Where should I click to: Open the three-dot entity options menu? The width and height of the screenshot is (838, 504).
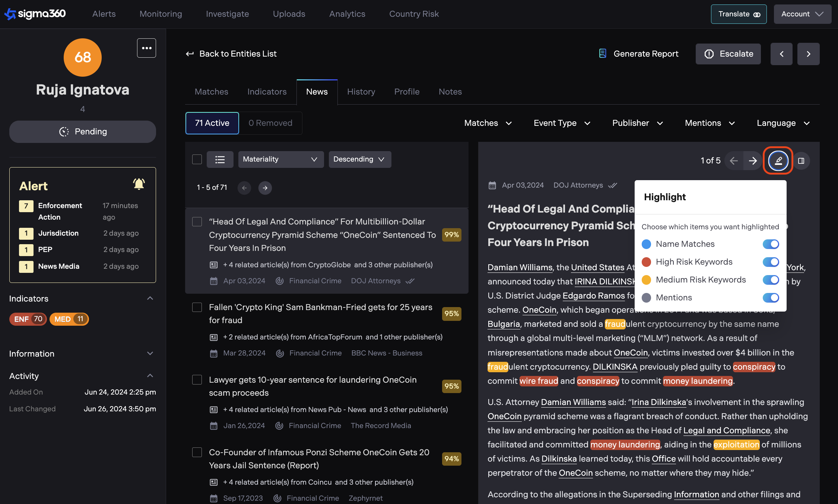(146, 48)
